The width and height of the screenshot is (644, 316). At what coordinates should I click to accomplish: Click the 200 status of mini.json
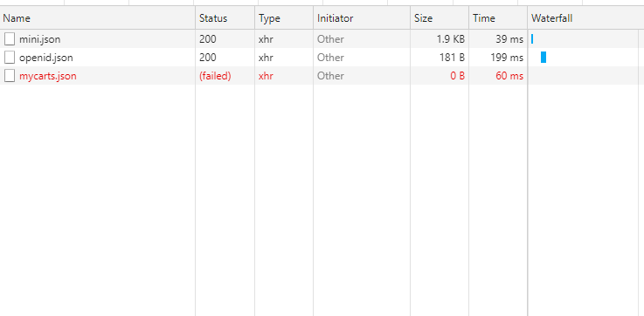208,39
